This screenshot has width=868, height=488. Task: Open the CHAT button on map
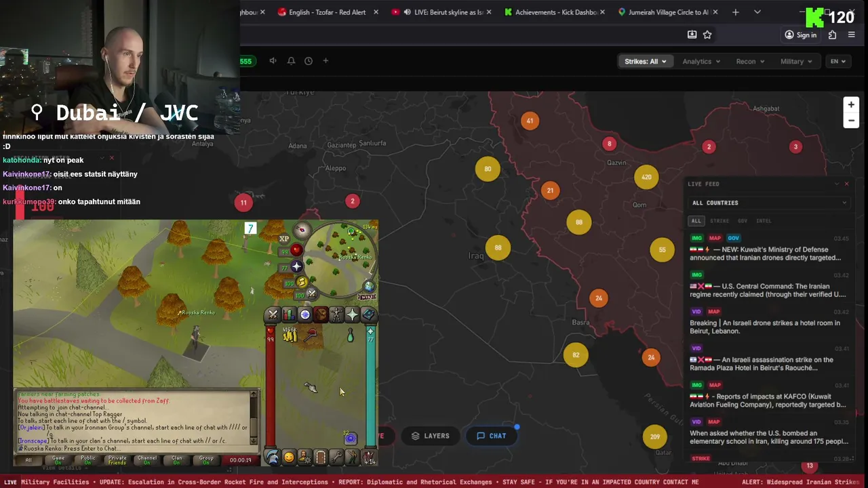coord(491,436)
